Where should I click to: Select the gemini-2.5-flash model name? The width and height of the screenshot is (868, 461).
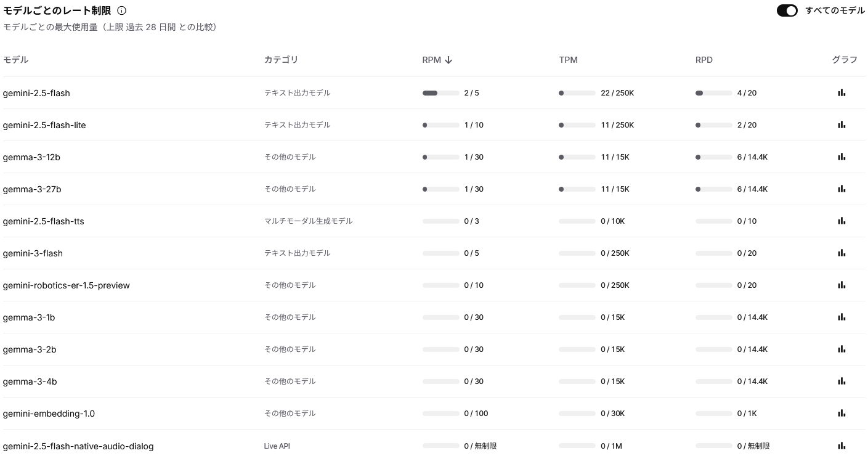point(36,93)
